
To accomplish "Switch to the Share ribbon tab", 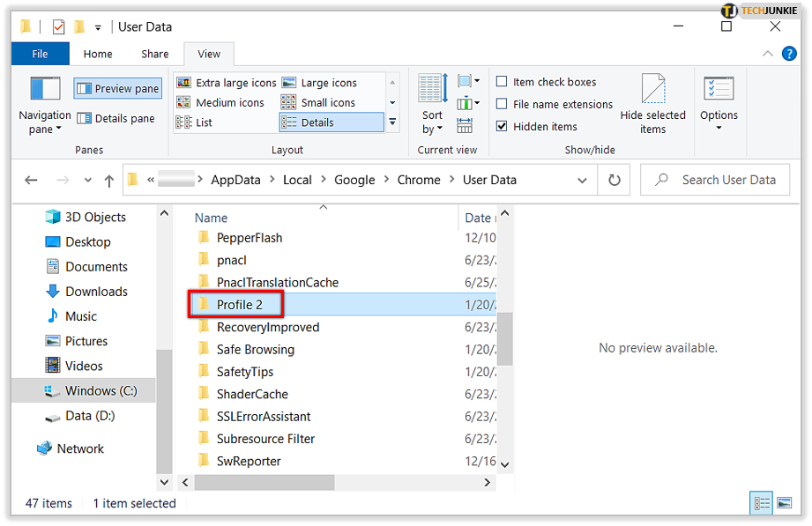I will tap(155, 54).
